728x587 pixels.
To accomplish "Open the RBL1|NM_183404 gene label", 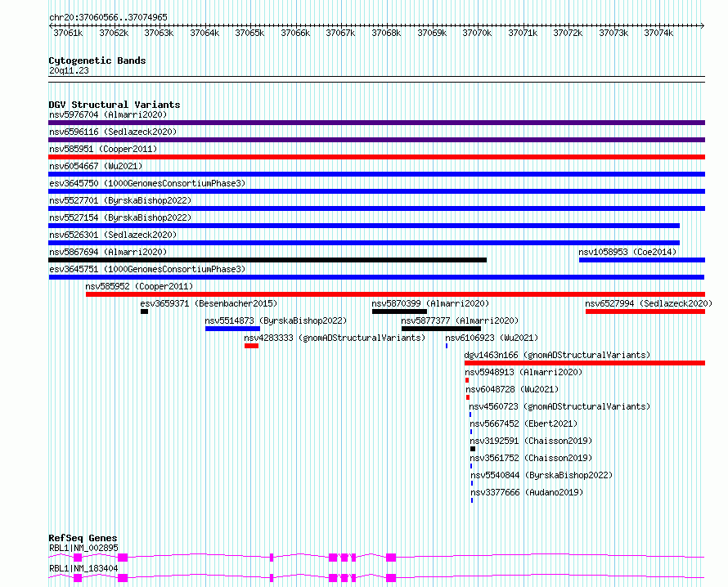I will tap(83, 568).
